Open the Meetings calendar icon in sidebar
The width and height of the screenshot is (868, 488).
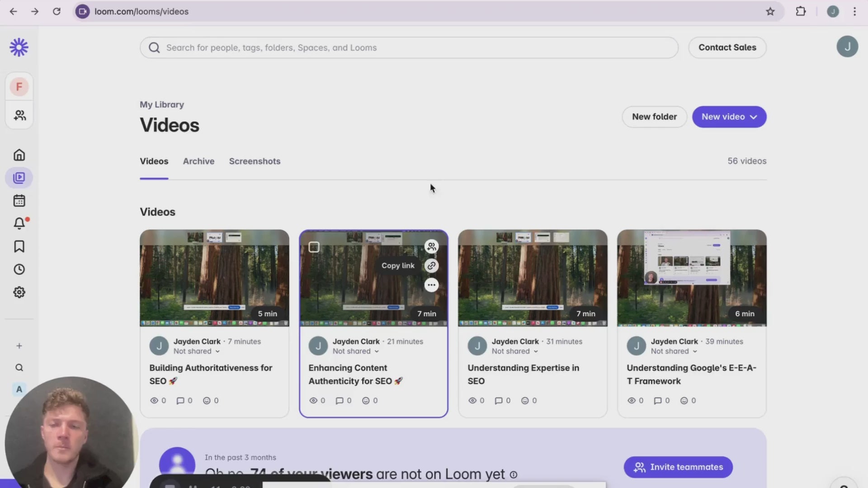click(x=19, y=201)
